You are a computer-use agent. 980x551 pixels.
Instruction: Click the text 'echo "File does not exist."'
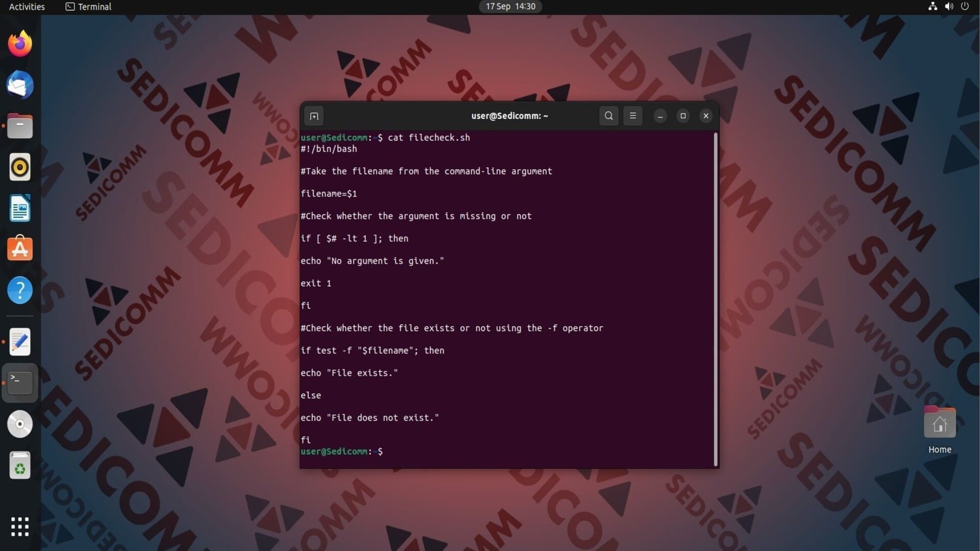click(370, 418)
